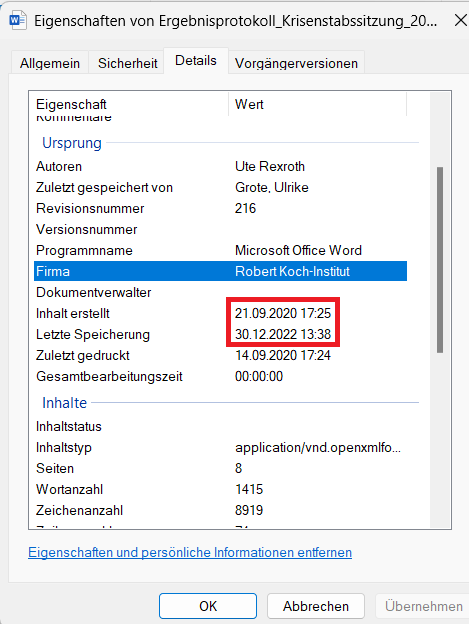
Task: Click the Robert Koch-Institut value
Action: (292, 271)
